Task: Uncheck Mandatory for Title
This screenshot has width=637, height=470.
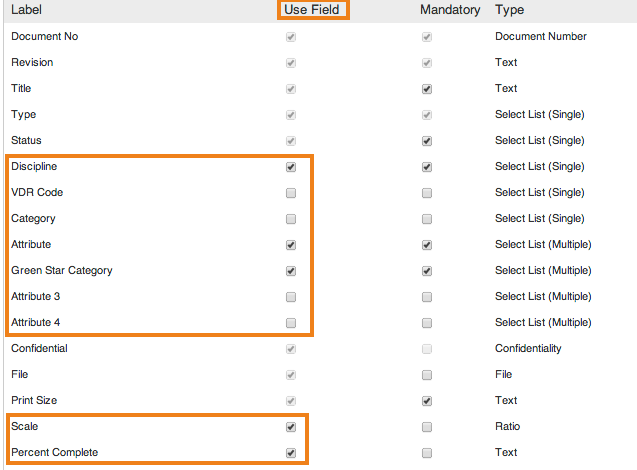Action: pyautogui.click(x=427, y=89)
